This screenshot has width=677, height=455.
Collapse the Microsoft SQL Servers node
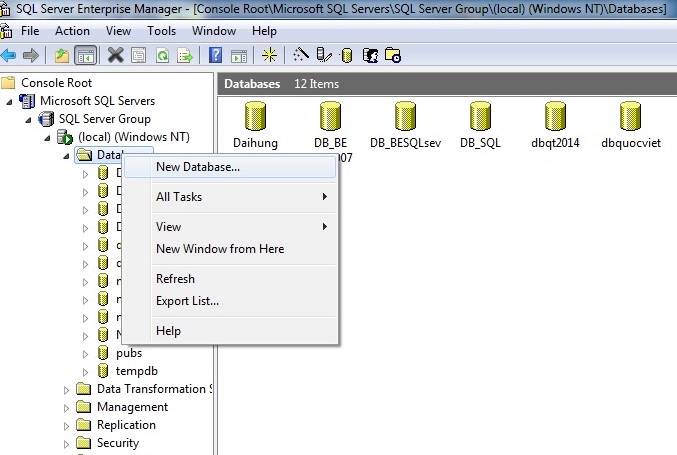[9, 102]
